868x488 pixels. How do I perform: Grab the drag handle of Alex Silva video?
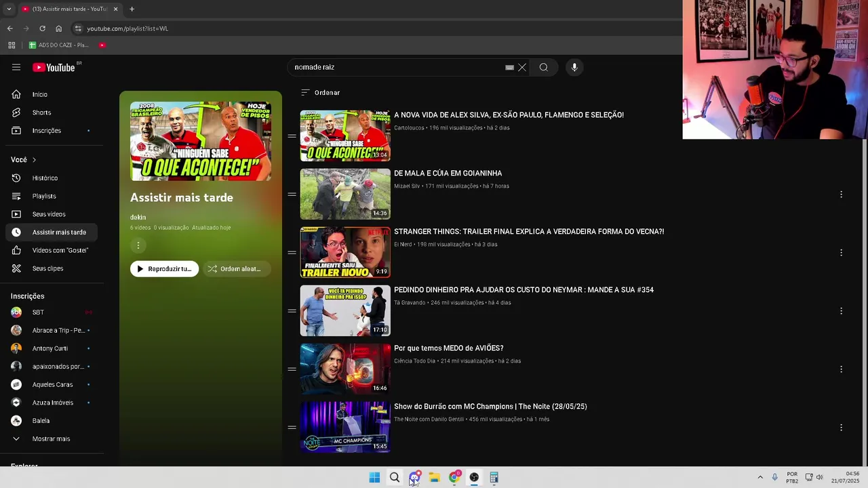[292, 136]
